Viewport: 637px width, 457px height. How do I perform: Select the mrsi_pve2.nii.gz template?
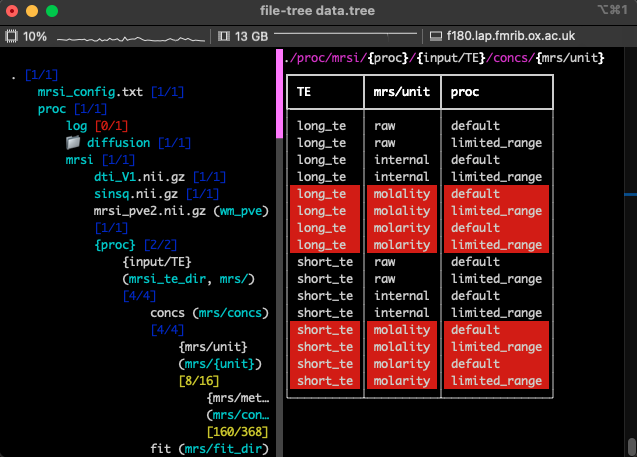150,210
